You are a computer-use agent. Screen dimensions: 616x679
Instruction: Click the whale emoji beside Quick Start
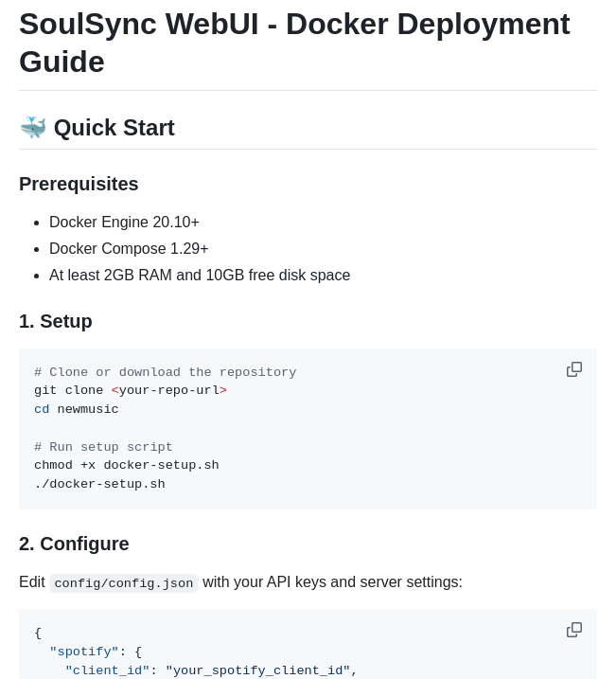(x=32, y=128)
